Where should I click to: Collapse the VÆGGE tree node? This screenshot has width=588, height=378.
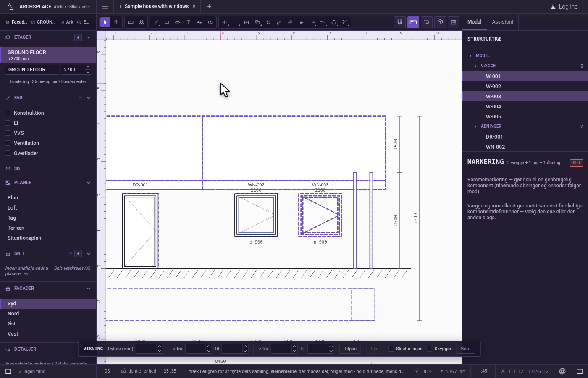tap(475, 66)
